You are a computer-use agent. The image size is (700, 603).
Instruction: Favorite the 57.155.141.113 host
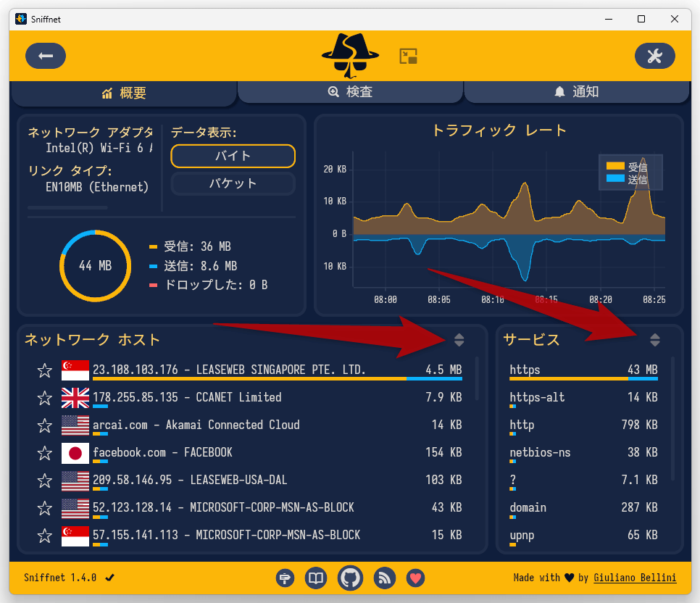point(45,536)
